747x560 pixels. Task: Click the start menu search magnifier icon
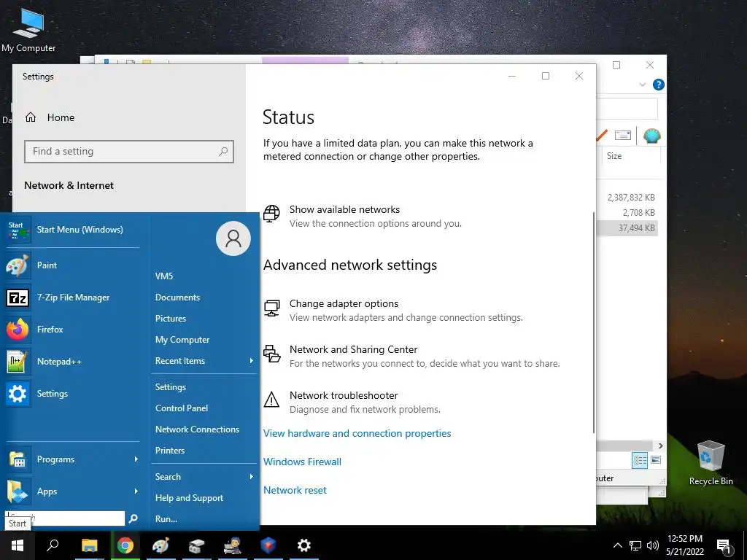point(133,518)
